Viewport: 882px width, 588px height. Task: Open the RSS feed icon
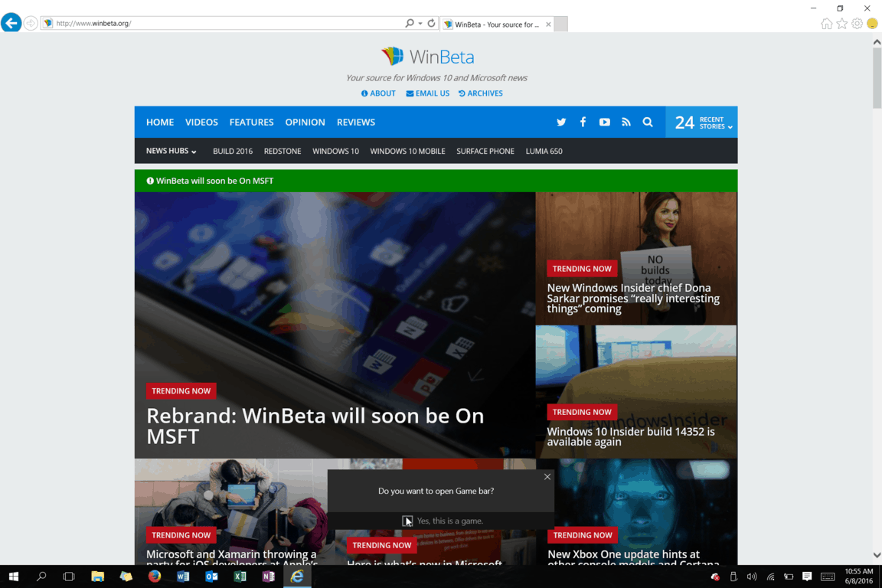(626, 122)
